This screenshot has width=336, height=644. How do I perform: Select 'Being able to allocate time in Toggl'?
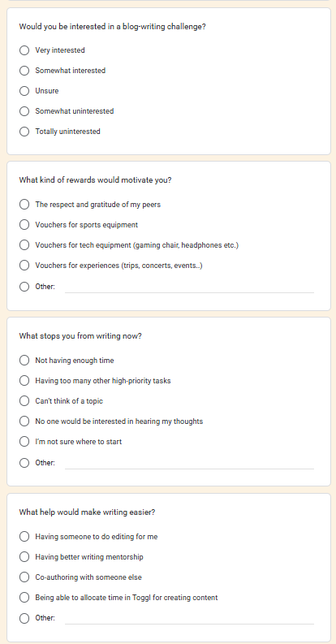[x=24, y=598]
